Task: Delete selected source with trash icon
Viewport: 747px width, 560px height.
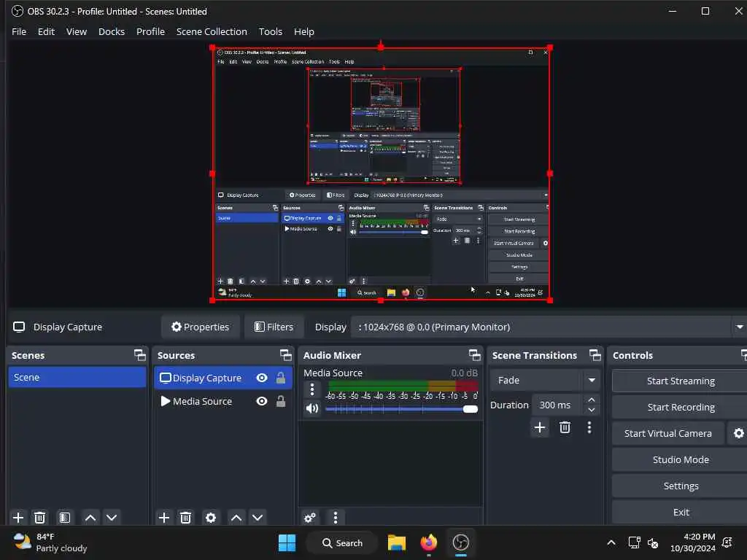Action: [x=186, y=518]
